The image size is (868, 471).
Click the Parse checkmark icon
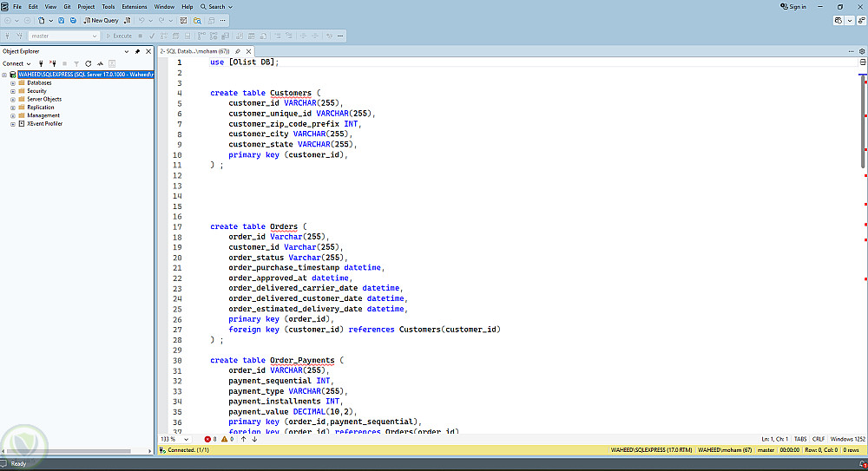[152, 36]
